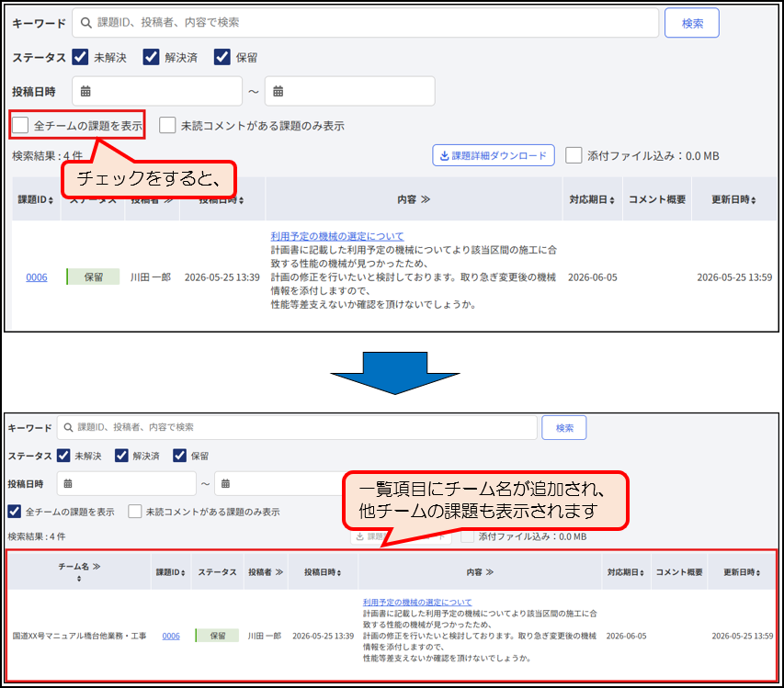Check 未読コメントがある課題のみ表示 in bottom panel
The height and width of the screenshot is (688, 784).
coord(134,511)
